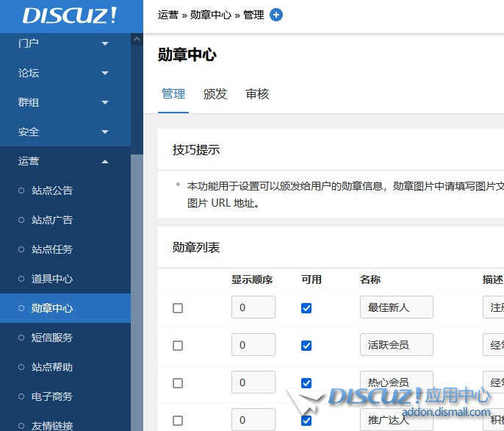Image resolution: width=504 pixels, height=431 pixels.
Task: Click the circle bullet beside 站点公告
Action: pyautogui.click(x=21, y=190)
